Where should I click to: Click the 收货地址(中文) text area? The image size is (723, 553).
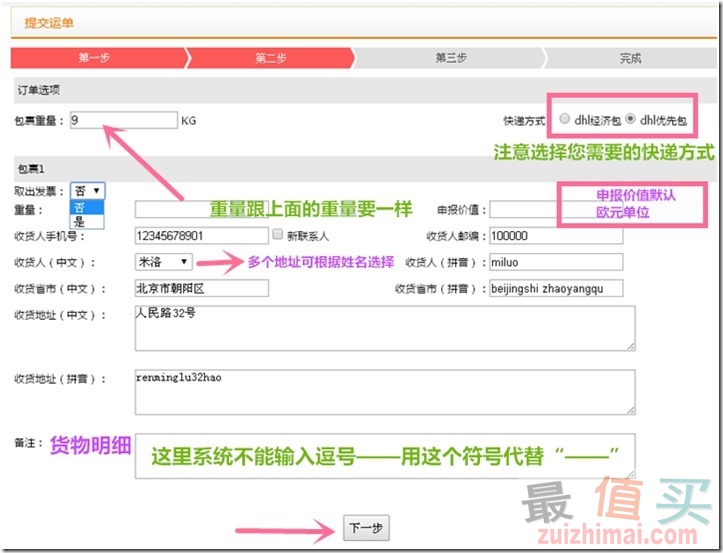[385, 328]
